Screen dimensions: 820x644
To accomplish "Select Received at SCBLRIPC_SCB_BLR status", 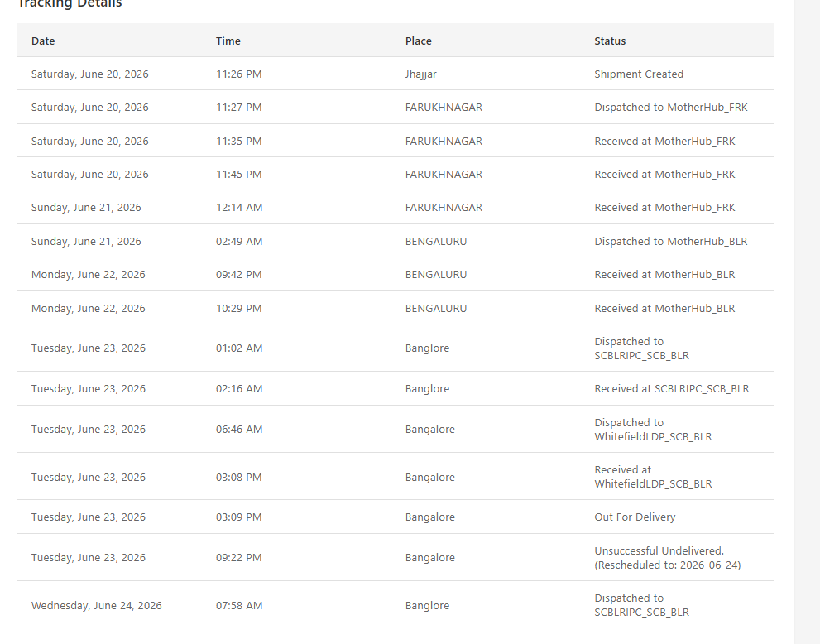I will [672, 389].
